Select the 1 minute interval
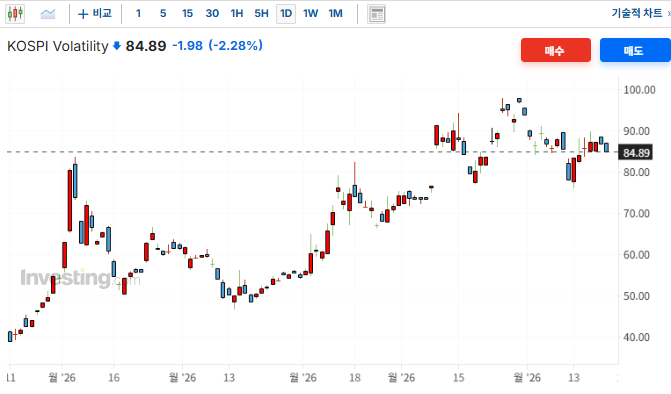671x394 pixels. [x=138, y=14]
